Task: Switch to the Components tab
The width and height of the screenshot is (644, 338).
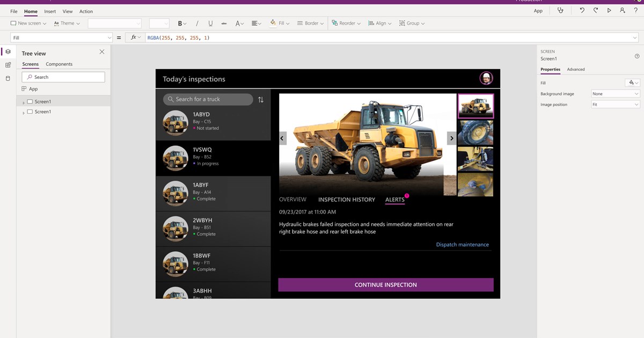Action: coord(59,64)
